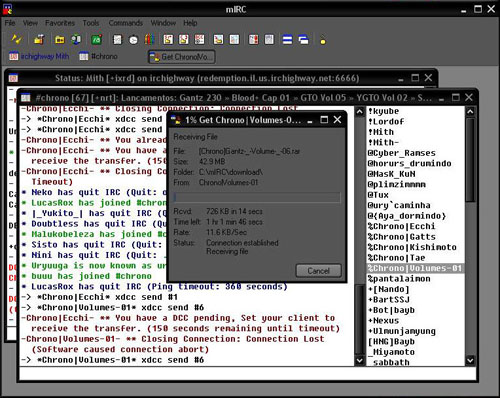The width and height of the screenshot is (500, 398).
Task: Open the Window menu
Action: pos(163,23)
